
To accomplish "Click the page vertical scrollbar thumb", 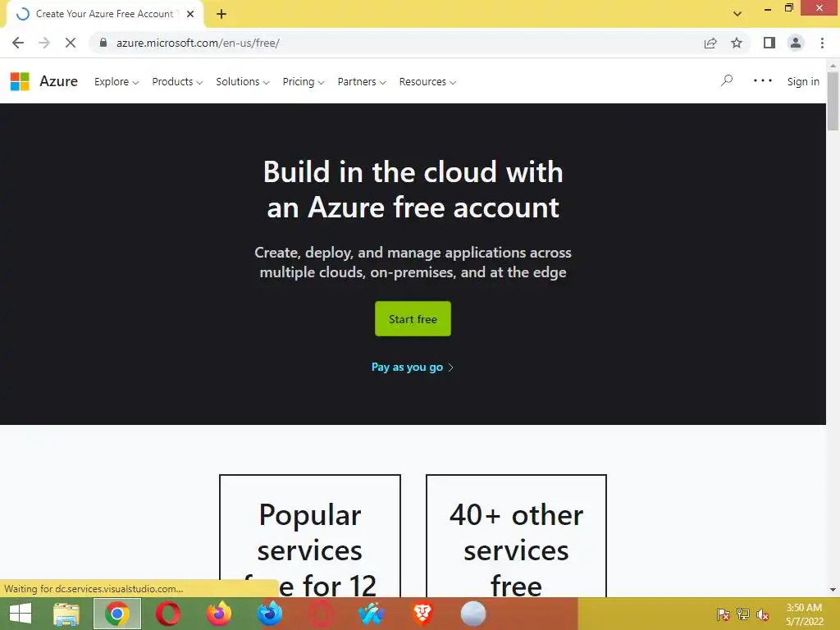I will (x=833, y=100).
